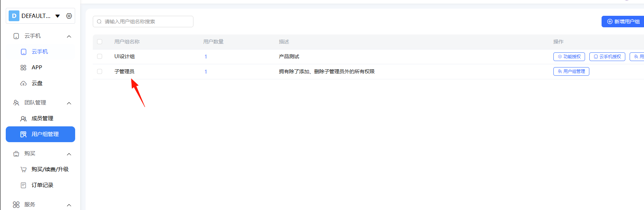Collapse the 团队管理 sidebar section
644x210 pixels.
(69, 103)
